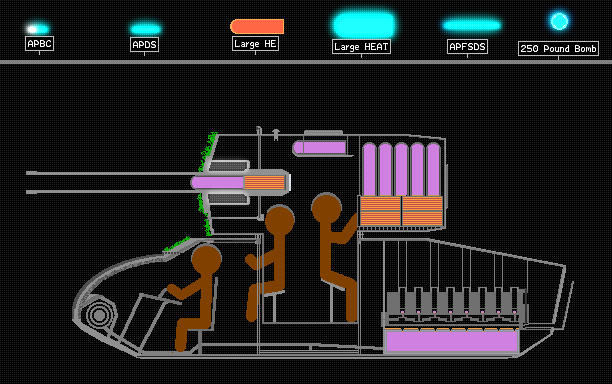
Task: Select the APFSDS dart icon
Action: [472, 25]
